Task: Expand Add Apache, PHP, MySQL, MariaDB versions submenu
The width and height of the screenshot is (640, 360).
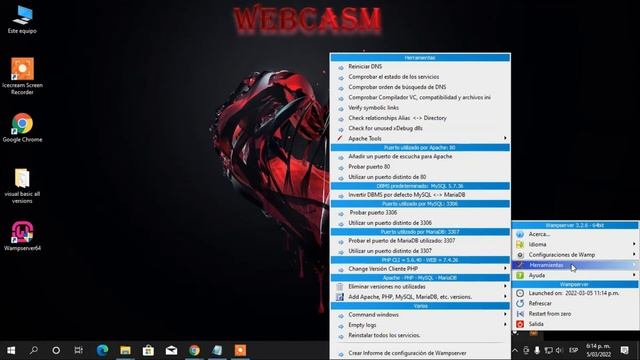Action: pyautogui.click(x=505, y=297)
